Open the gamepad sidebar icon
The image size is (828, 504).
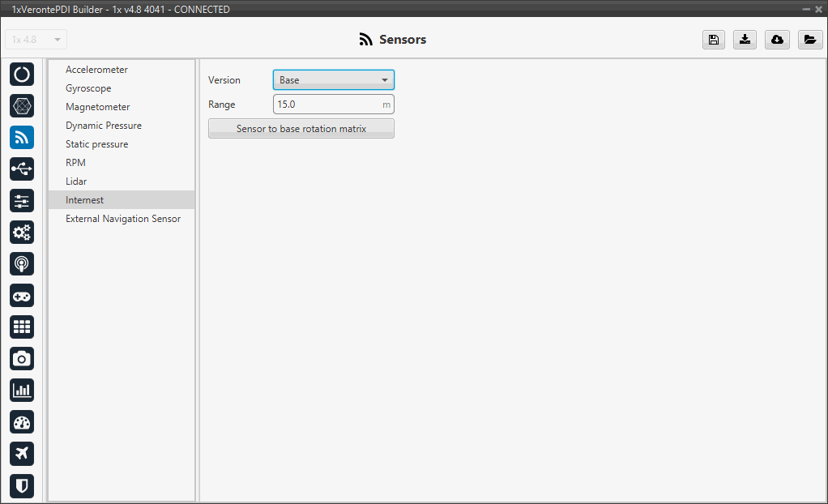(22, 296)
